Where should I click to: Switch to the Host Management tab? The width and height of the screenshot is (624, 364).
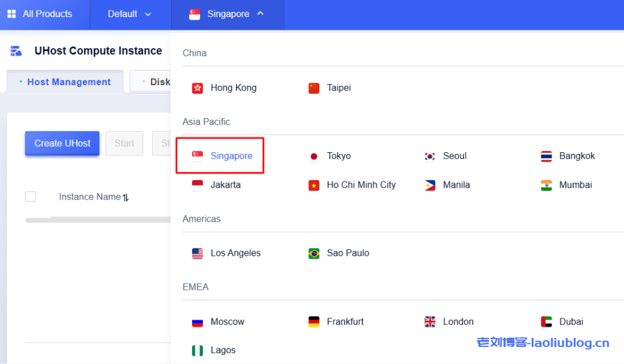68,82
